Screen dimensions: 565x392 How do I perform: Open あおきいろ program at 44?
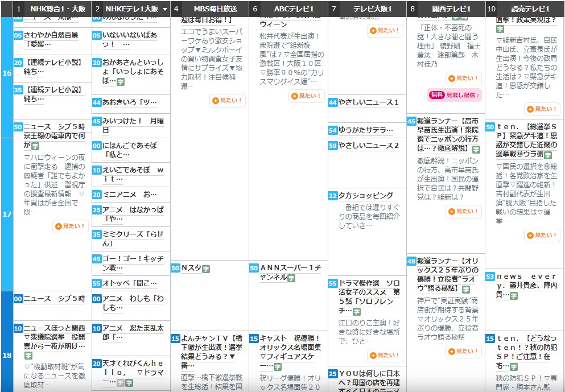130,102
